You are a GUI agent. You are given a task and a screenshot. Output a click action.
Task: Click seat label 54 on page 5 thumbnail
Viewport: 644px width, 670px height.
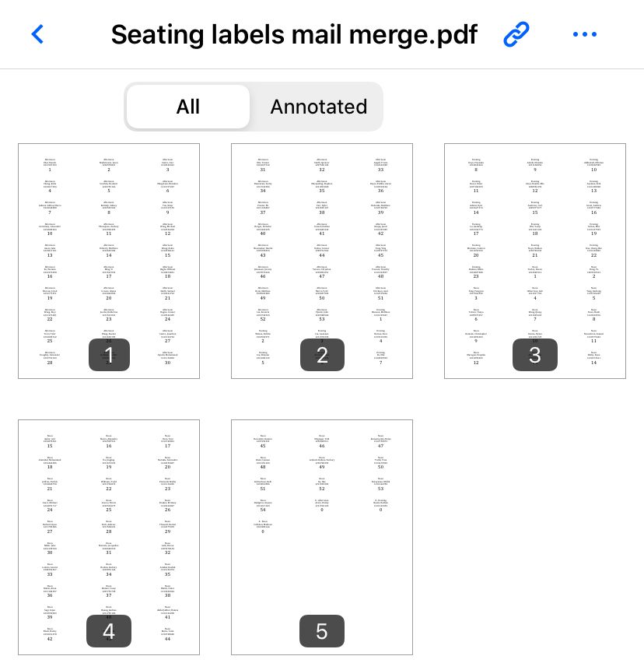(263, 509)
